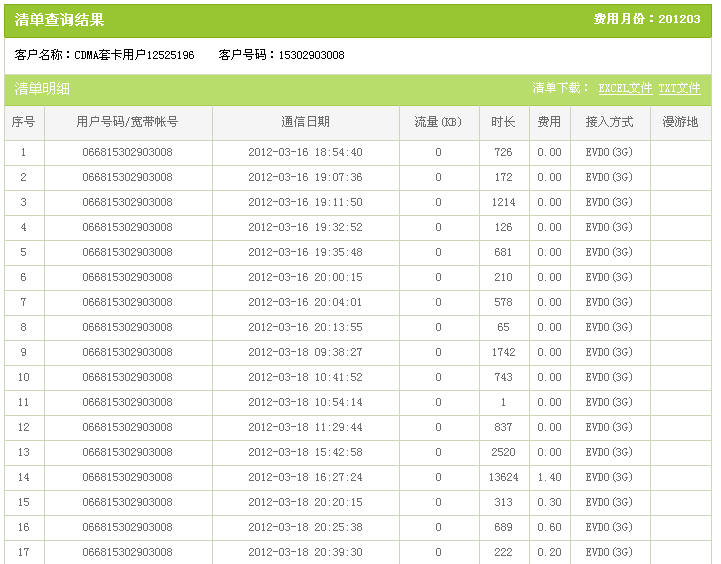Click the customer name CDMA套卡用户12525196
The height and width of the screenshot is (564, 721).
click(x=135, y=55)
